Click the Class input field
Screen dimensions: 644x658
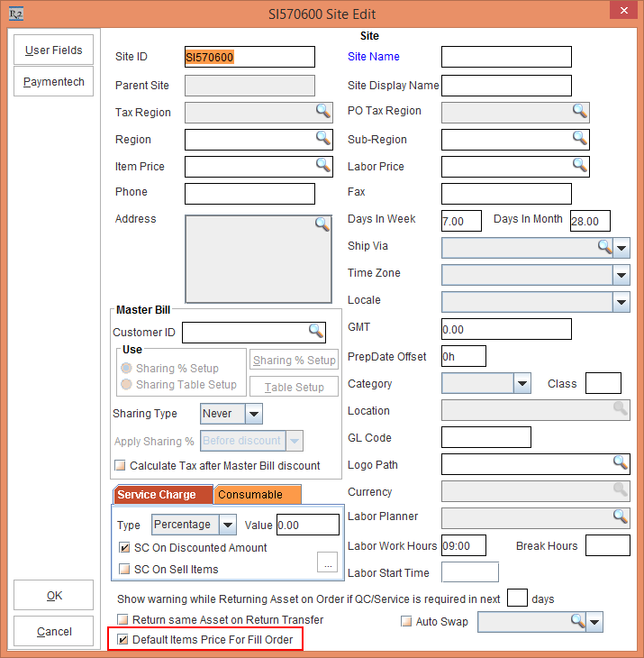tap(603, 383)
